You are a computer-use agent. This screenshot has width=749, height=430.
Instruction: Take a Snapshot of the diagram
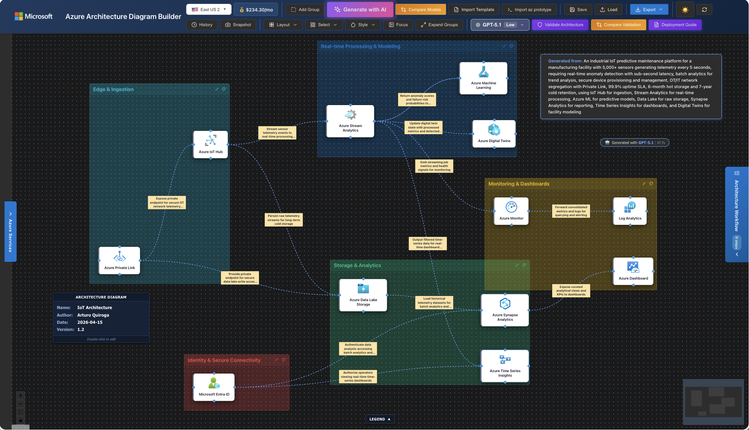[238, 25]
